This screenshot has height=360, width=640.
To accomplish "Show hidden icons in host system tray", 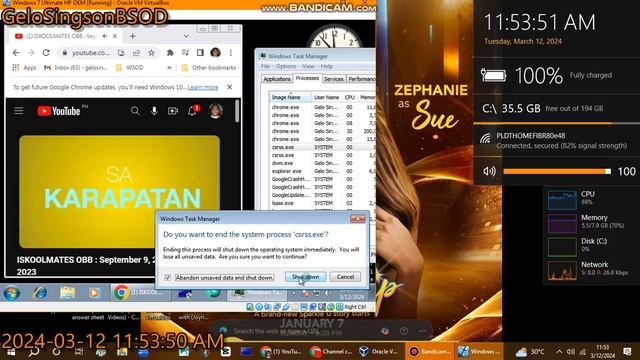I will click(x=560, y=351).
